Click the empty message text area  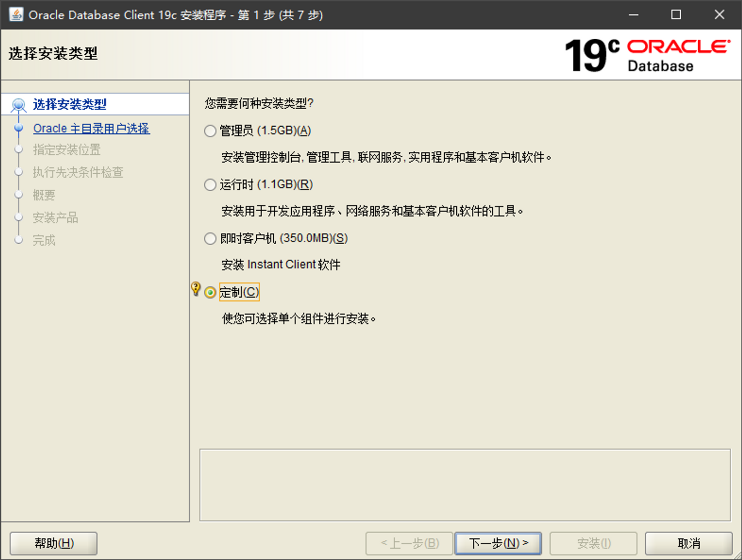pos(465,485)
